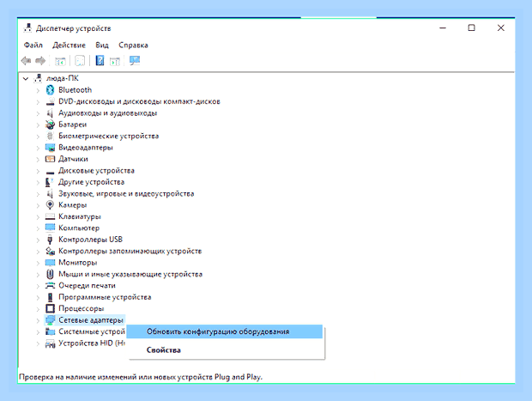
Task: Click the люда-ПК computer root icon
Action: 39,78
